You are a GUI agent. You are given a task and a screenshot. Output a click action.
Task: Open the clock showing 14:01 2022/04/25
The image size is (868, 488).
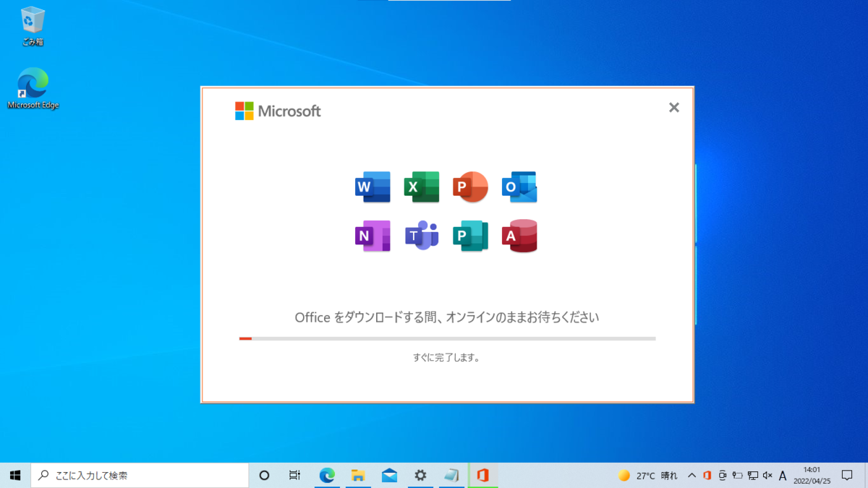811,475
